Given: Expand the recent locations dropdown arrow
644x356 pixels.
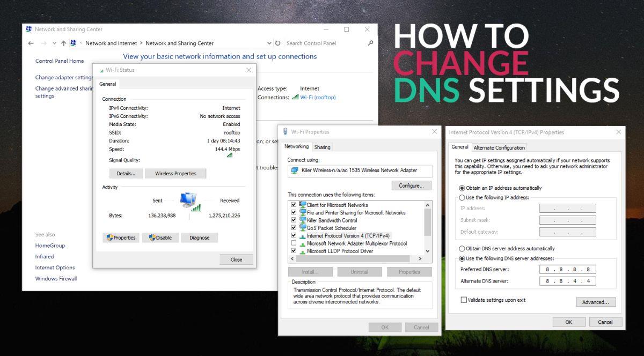Looking at the screenshot, I should 54,43.
